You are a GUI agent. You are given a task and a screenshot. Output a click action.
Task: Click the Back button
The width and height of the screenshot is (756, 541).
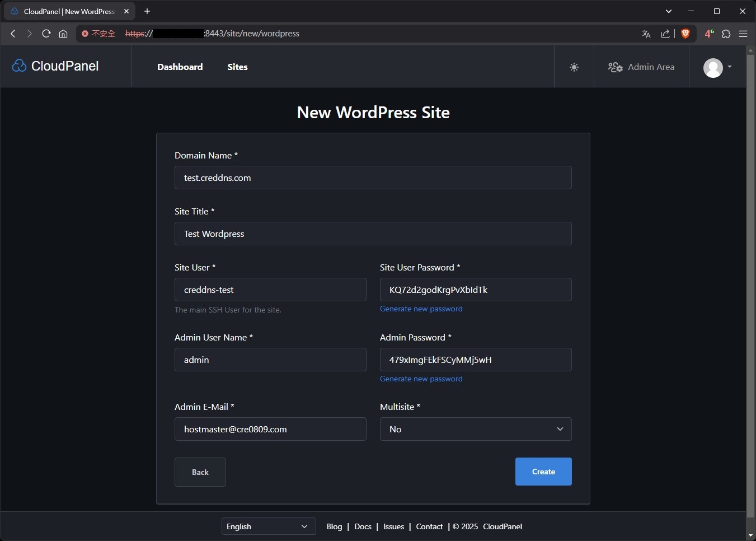point(200,472)
